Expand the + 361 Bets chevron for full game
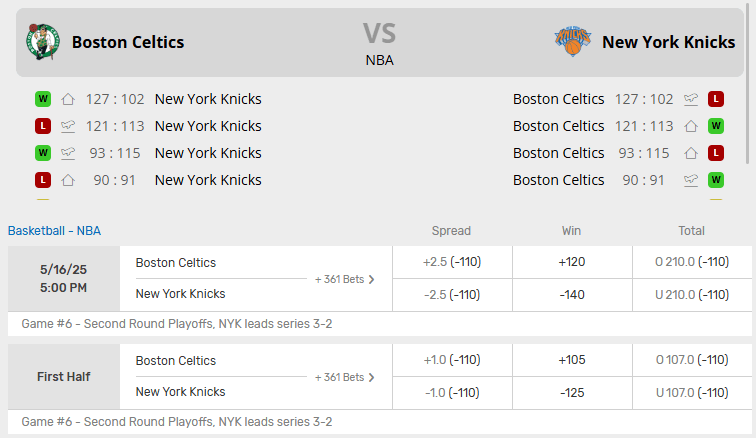The height and width of the screenshot is (438, 756). click(371, 279)
